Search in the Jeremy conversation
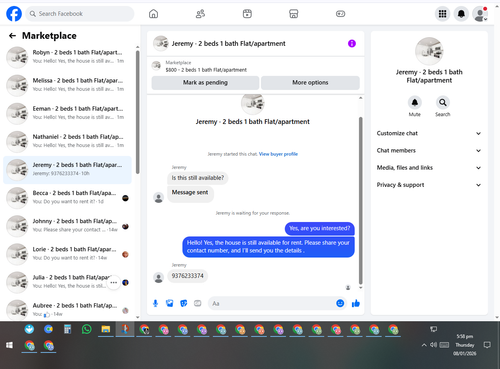 point(443,102)
